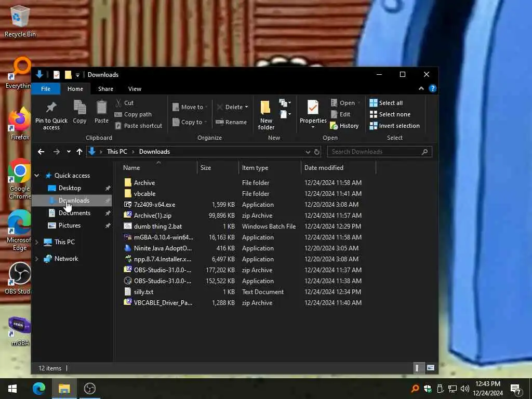Click the Edge taskbar icon
Image resolution: width=532 pixels, height=399 pixels.
click(38, 389)
